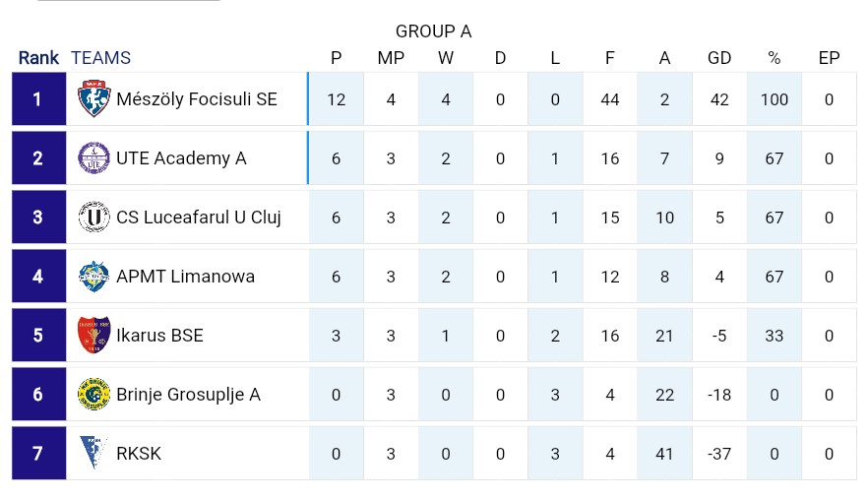Screen dimensions: 868x499
Task: Open the Mészöly Focisuli SE team name
Action: (197, 99)
